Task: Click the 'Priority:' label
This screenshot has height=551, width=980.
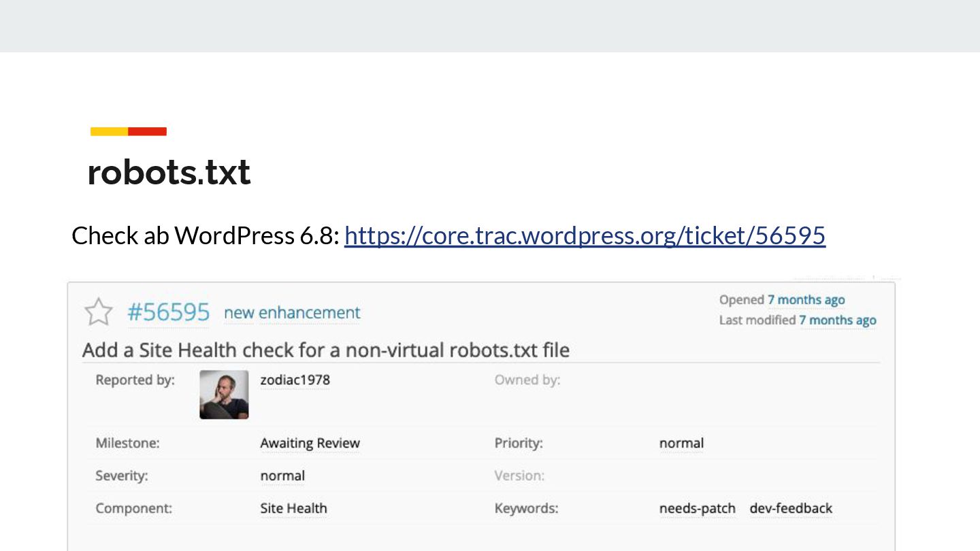Action: tap(519, 444)
